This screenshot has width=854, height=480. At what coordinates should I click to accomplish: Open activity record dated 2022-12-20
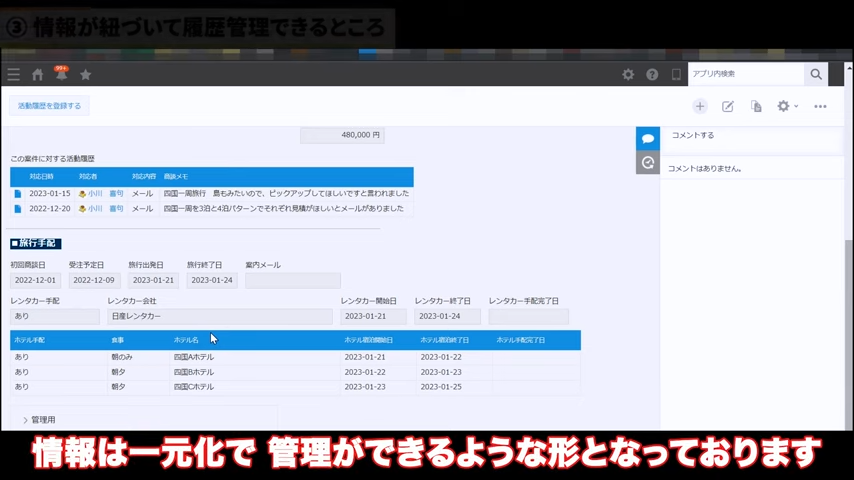[18, 209]
